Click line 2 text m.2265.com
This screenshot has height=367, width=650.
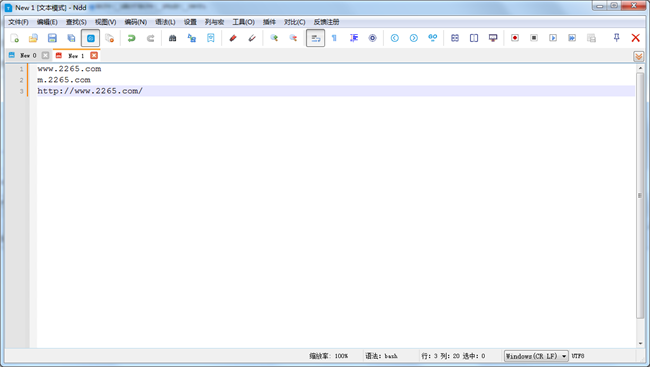pos(64,80)
